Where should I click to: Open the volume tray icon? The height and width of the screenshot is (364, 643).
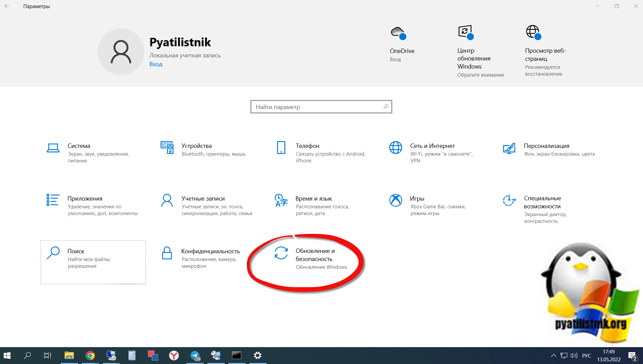tap(574, 356)
